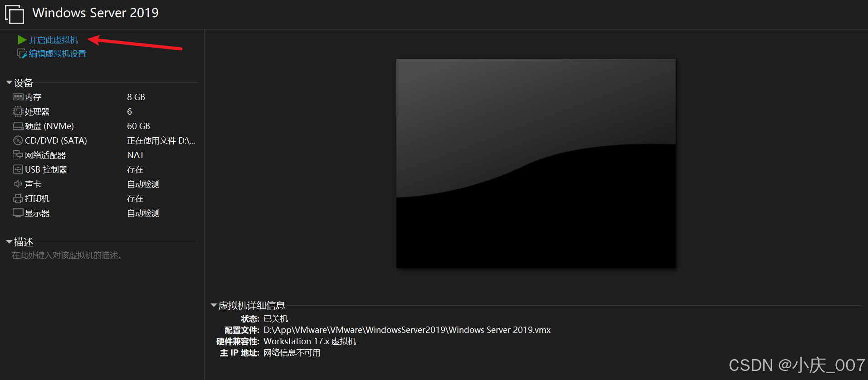868x380 pixels.
Task: Click the hard disk (NVMe) icon
Action: click(x=18, y=126)
